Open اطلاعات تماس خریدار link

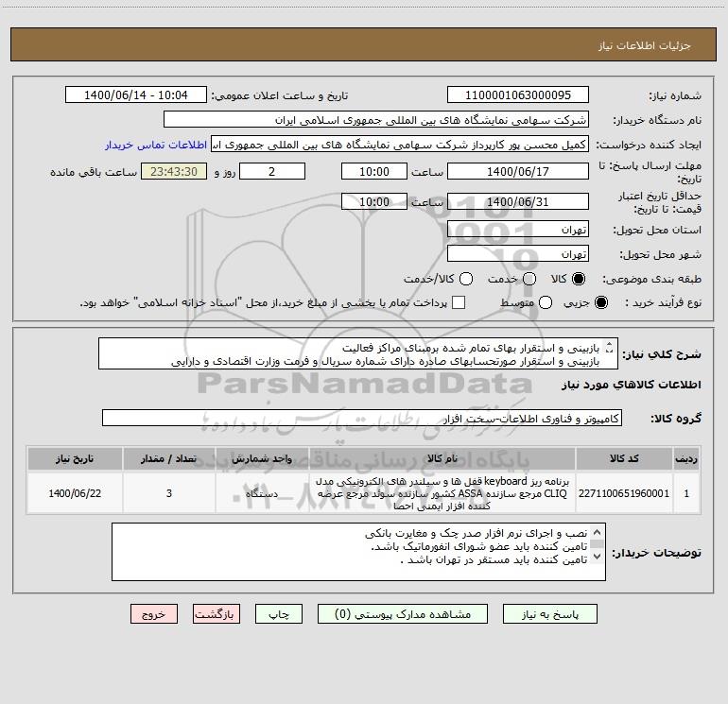coord(156,145)
